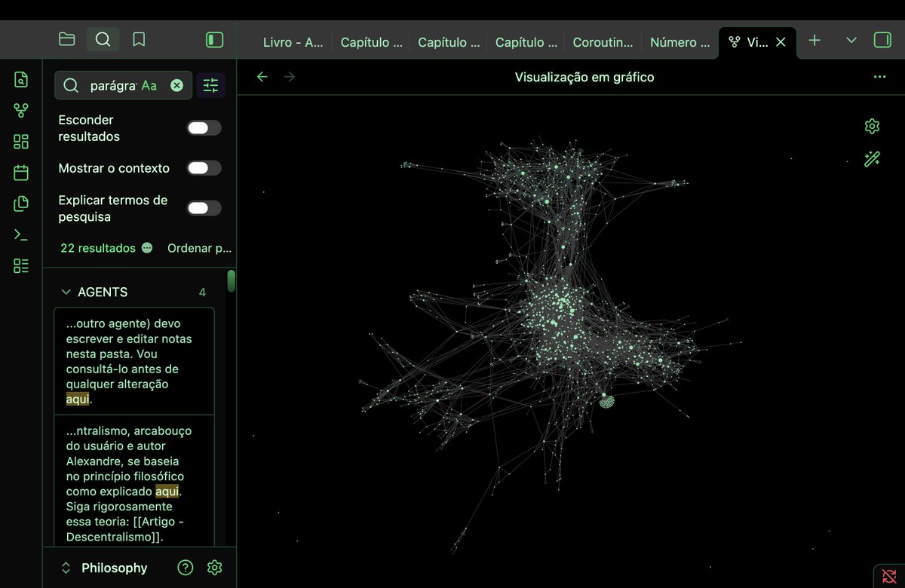
Task: Open quick switcher file-search ribbon icon
Action: pos(21,80)
